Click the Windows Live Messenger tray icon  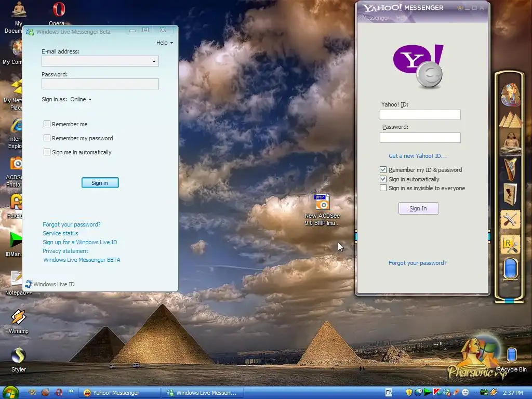[447, 393]
